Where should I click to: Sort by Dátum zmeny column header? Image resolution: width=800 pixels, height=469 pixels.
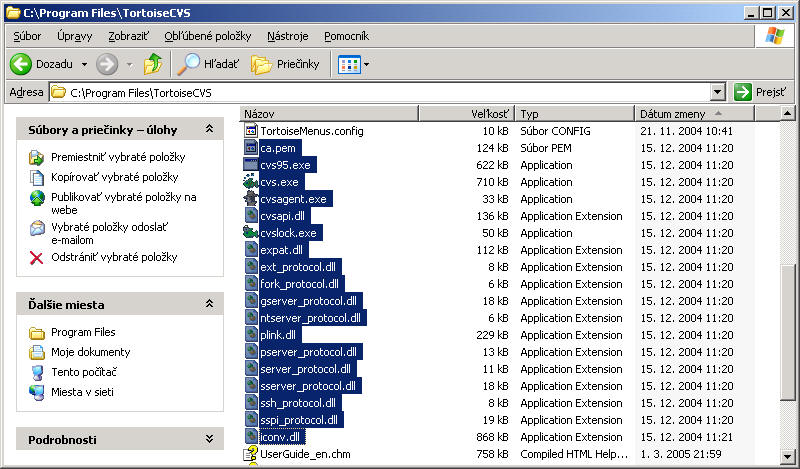(x=695, y=114)
